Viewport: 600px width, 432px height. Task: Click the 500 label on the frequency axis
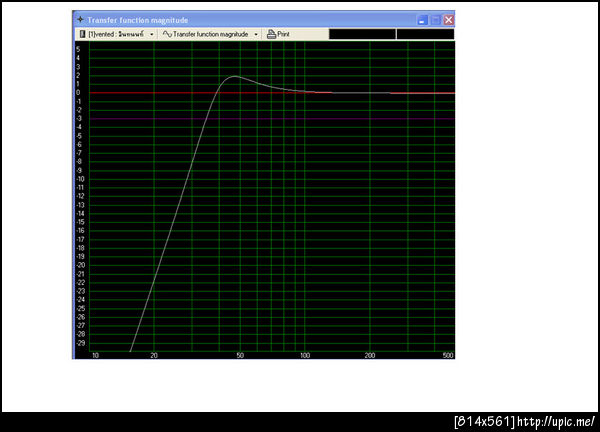coord(448,355)
